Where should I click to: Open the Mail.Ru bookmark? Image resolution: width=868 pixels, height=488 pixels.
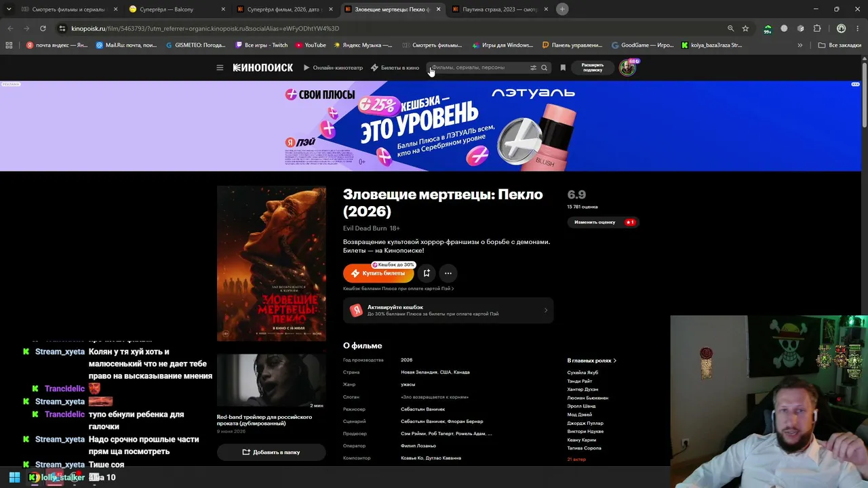(x=127, y=45)
